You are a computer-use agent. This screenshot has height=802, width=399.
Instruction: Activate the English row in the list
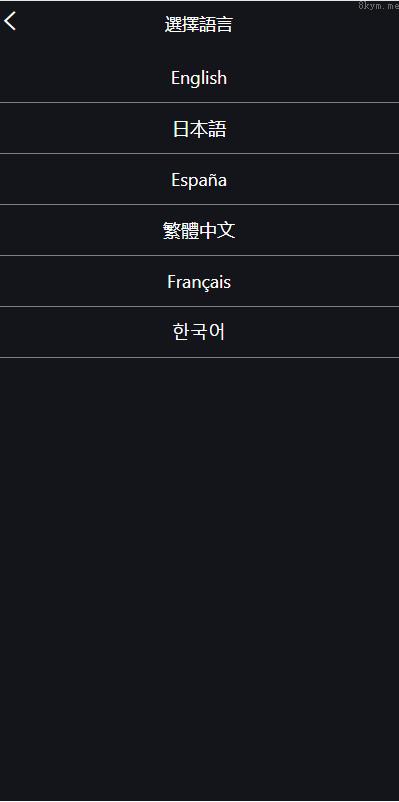tap(200, 77)
